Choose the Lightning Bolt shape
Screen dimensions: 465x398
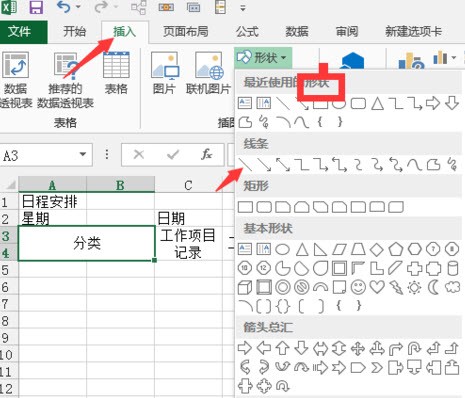click(x=396, y=287)
